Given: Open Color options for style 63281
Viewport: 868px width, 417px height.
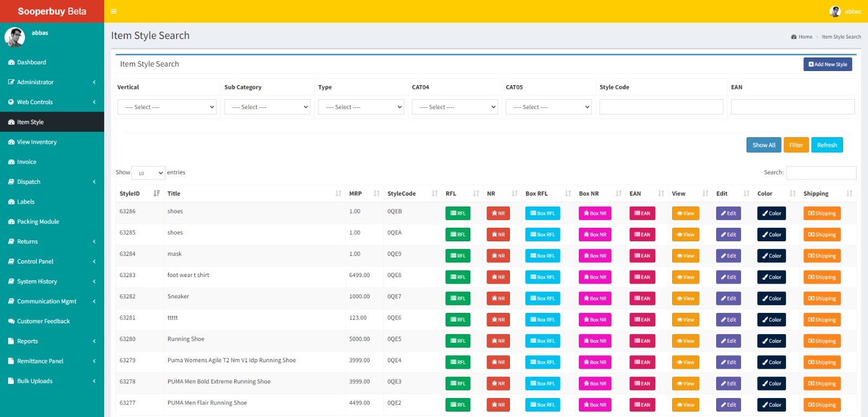Looking at the screenshot, I should point(771,320).
